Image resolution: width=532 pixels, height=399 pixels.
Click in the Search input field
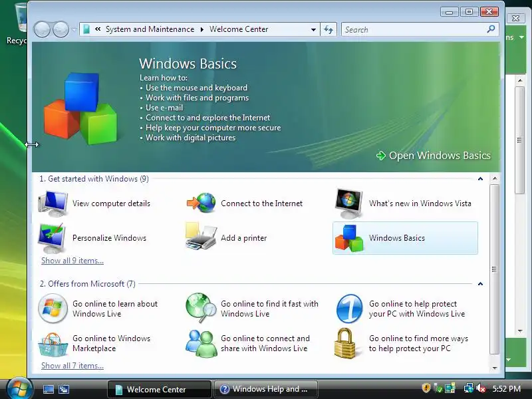point(414,29)
